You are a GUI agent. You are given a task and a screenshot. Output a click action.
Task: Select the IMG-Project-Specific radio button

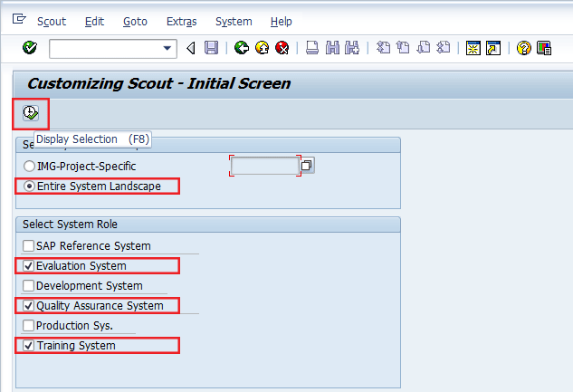[x=29, y=167]
